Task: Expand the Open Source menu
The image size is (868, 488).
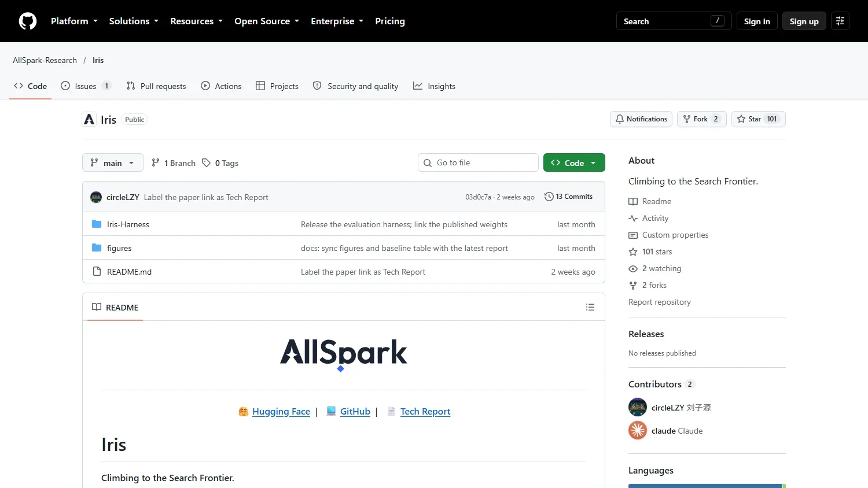Action: [x=267, y=21]
